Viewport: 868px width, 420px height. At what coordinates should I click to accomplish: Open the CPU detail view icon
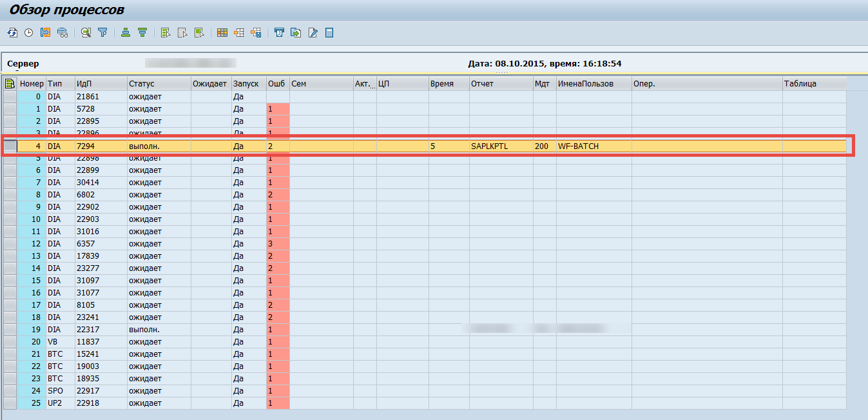pyautogui.click(x=62, y=32)
